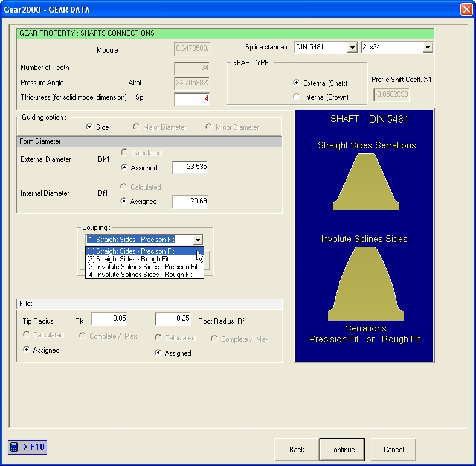Image resolution: width=476 pixels, height=466 pixels.
Task: Select Internal (Crown) gear type
Action: coord(321,97)
